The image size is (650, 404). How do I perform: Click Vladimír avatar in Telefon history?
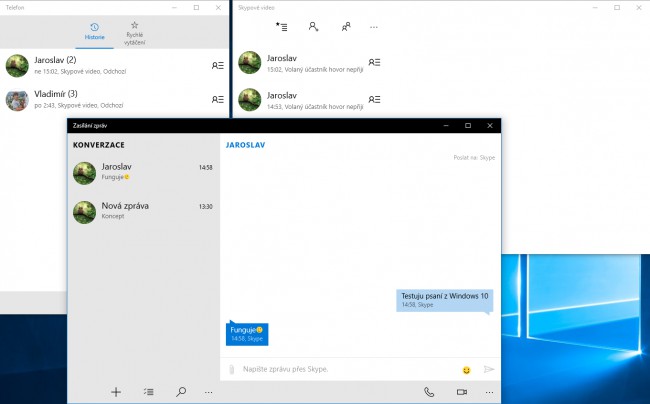17,100
